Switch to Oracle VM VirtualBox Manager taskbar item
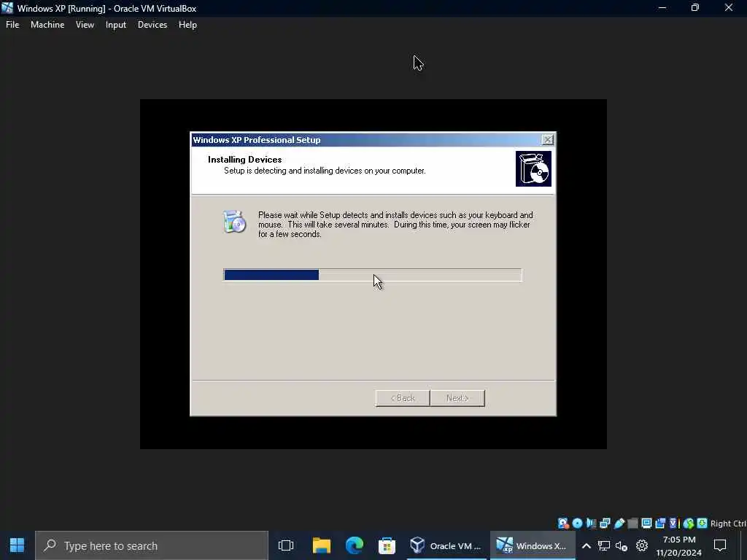 [x=446, y=545]
